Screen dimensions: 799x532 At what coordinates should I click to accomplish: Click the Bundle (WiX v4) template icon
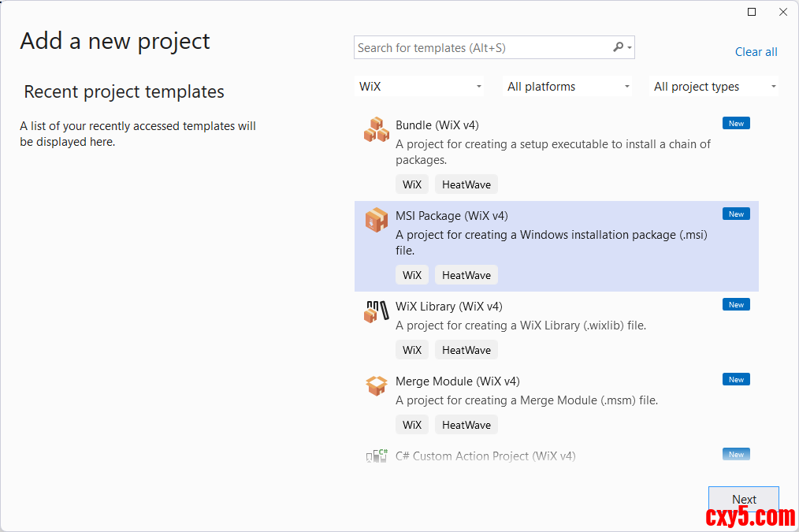(377, 129)
